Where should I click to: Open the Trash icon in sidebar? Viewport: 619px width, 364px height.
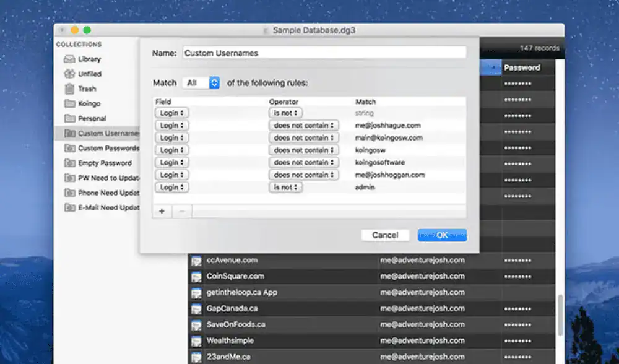(x=69, y=89)
